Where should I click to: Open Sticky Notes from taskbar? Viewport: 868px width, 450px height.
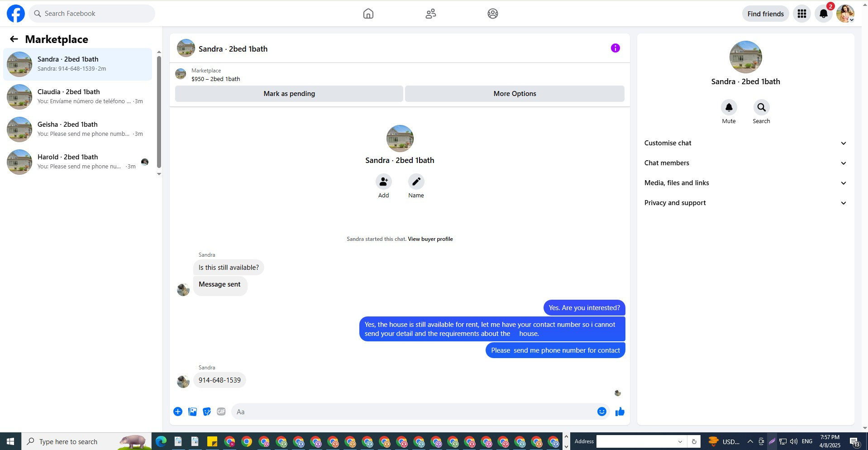pyautogui.click(x=212, y=441)
